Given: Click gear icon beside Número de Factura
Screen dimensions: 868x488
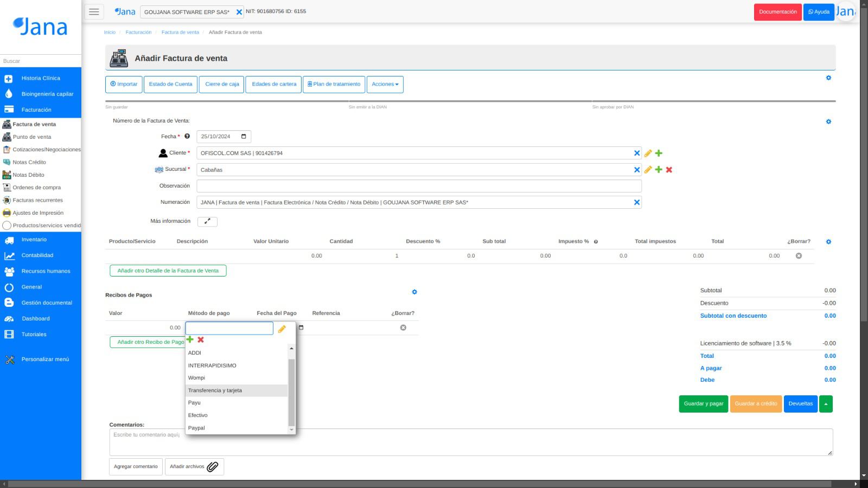Looking at the screenshot, I should click(x=828, y=122).
